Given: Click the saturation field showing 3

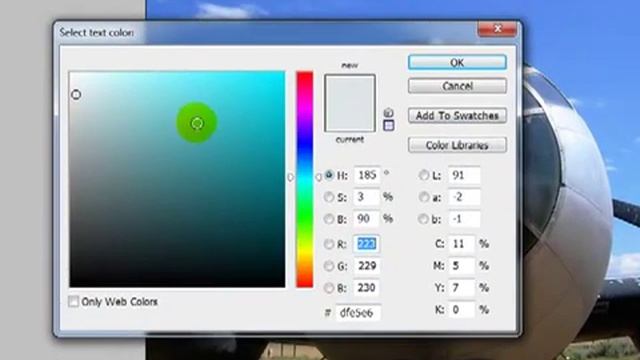Looking at the screenshot, I should coord(367,197).
